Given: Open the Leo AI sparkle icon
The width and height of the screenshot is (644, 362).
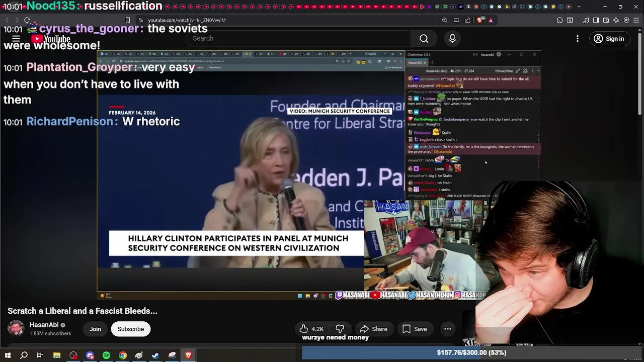Looking at the screenshot, I should click(x=616, y=20).
